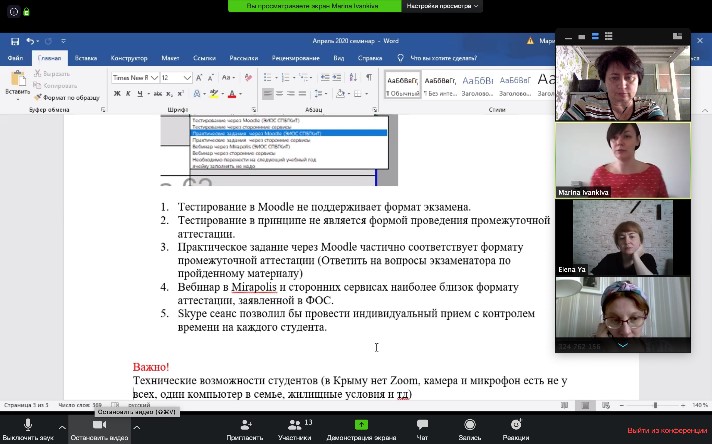This screenshot has width=712, height=444.
Task: Click the Increase font size icon
Action: (199, 78)
